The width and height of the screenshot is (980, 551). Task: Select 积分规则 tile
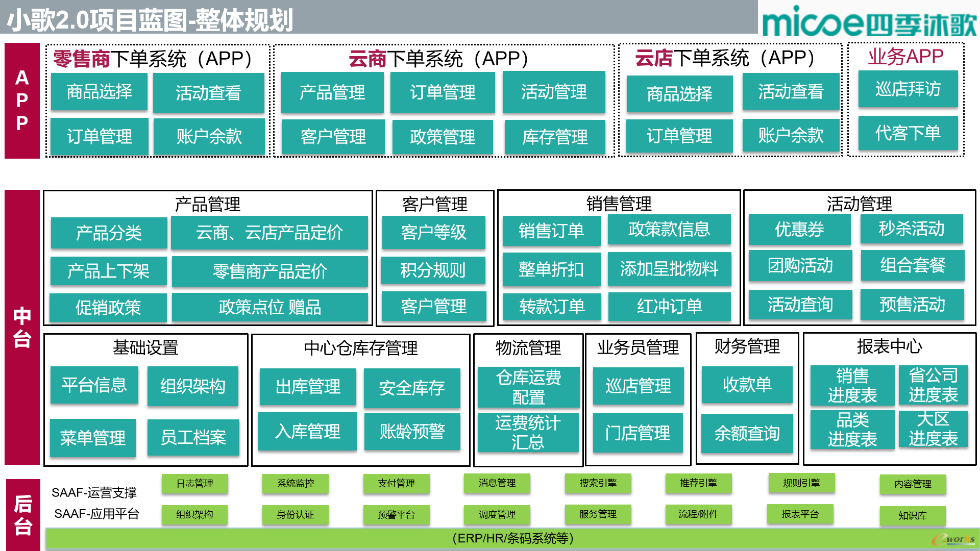(433, 270)
